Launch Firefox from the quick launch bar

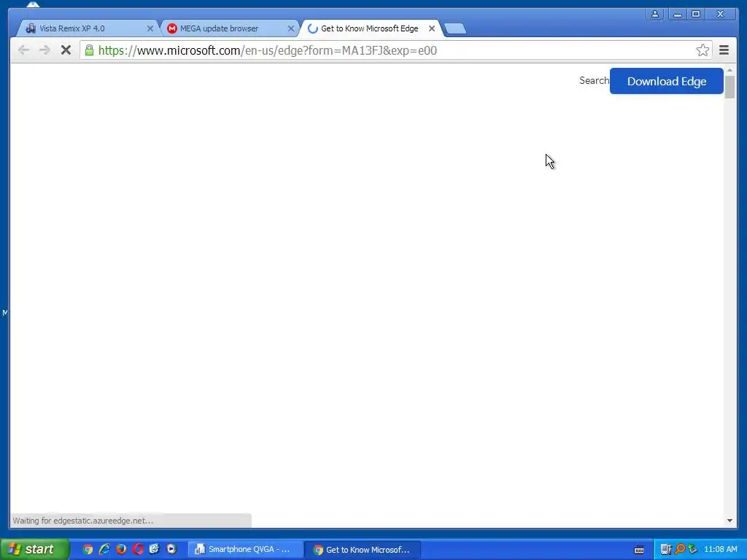[121, 549]
